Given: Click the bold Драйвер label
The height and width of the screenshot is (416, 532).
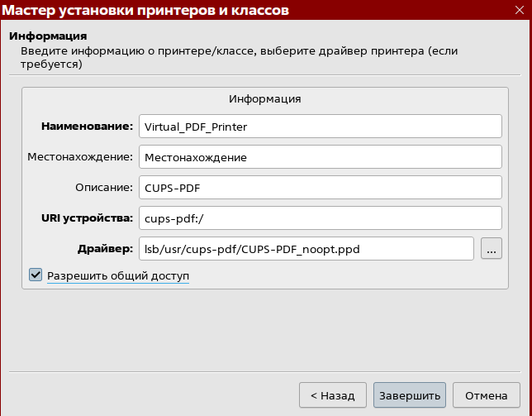Looking at the screenshot, I should pyautogui.click(x=105, y=249).
